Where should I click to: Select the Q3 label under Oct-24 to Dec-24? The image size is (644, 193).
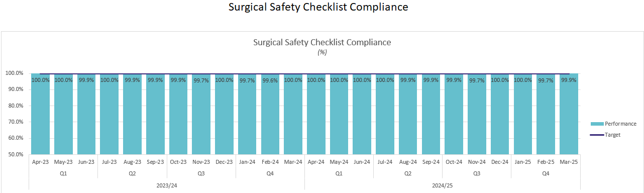pos(477,173)
